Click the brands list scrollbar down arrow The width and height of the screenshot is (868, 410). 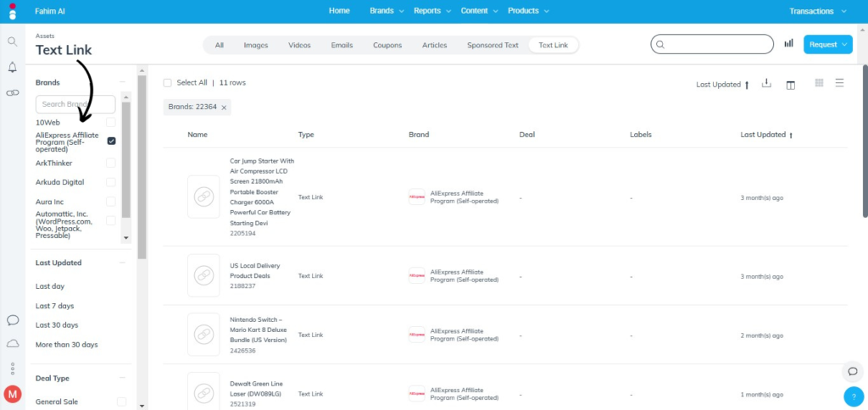click(x=126, y=238)
